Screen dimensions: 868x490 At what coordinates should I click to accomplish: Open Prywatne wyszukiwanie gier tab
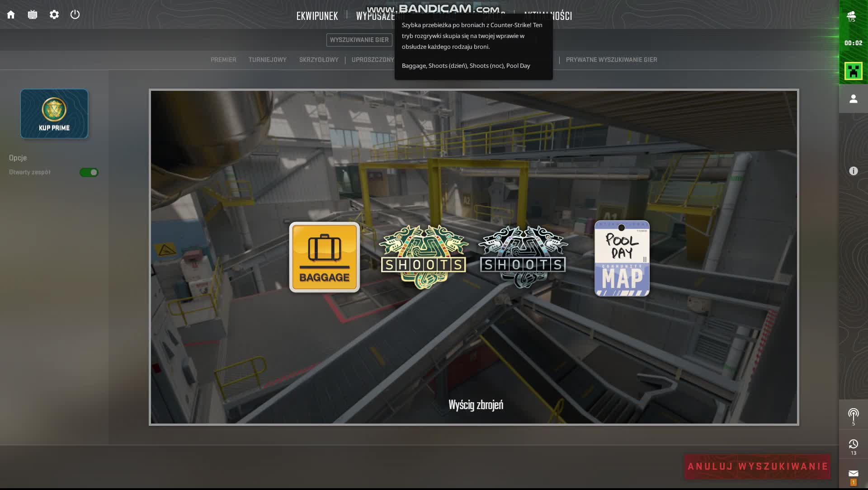[612, 60]
